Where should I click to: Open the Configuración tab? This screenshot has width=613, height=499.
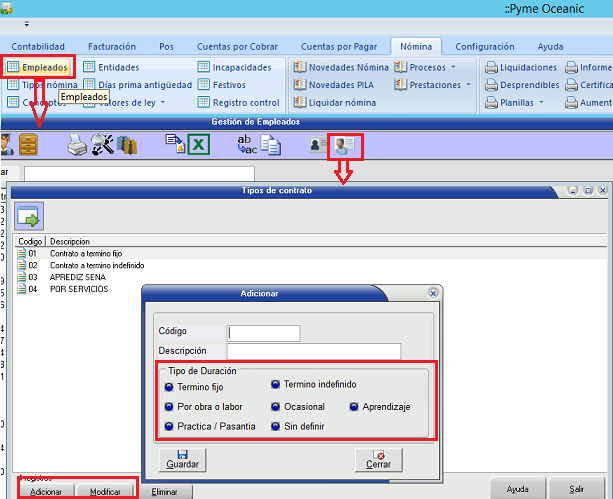click(x=484, y=47)
